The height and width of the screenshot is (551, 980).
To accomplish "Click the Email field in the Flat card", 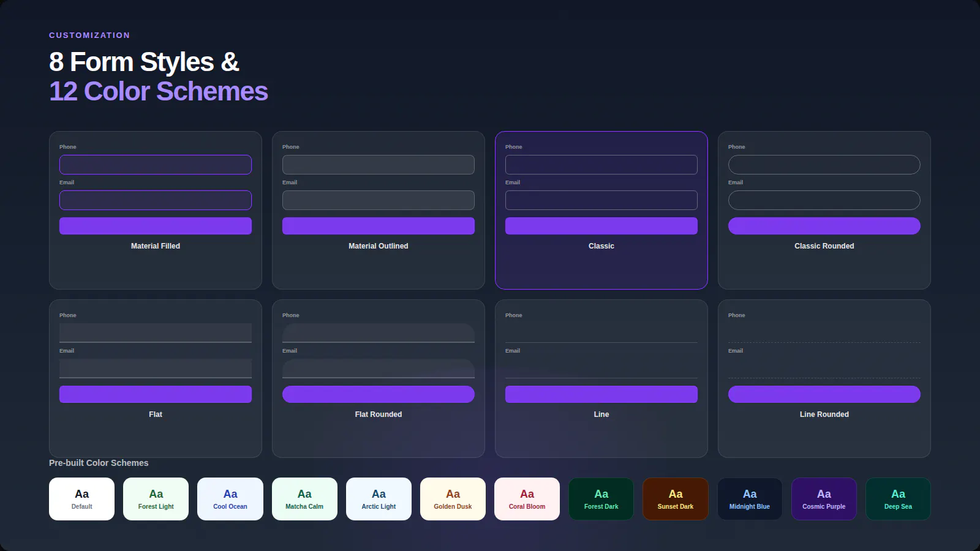I will [x=156, y=369].
